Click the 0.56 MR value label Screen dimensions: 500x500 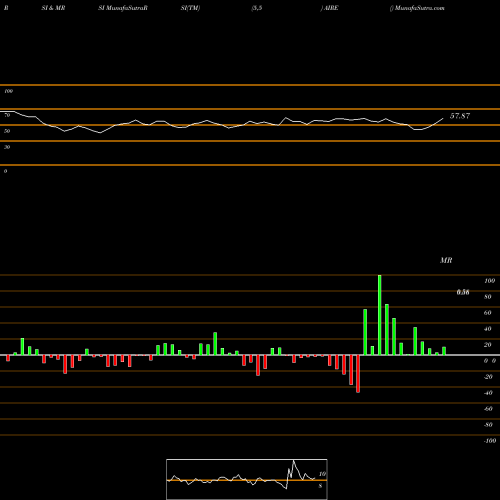click(x=463, y=292)
